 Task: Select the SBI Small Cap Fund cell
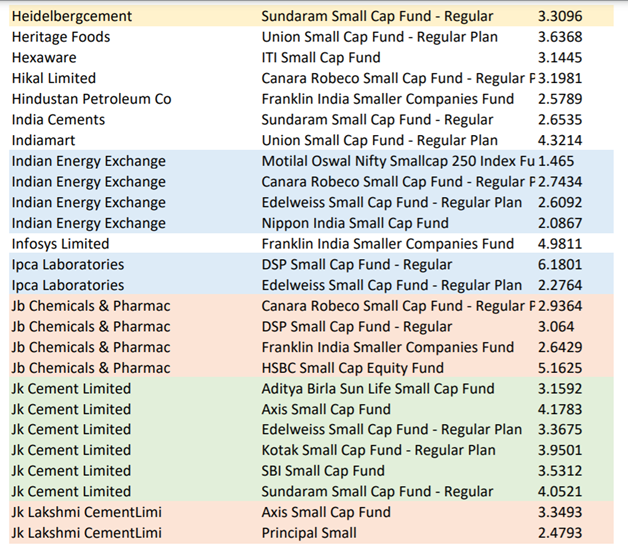[323, 471]
